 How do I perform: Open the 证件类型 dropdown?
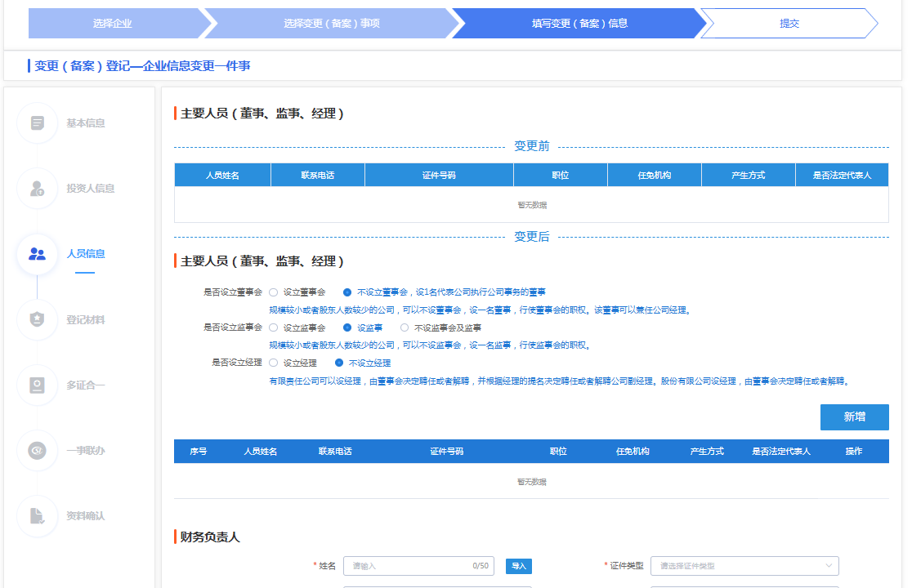744,566
